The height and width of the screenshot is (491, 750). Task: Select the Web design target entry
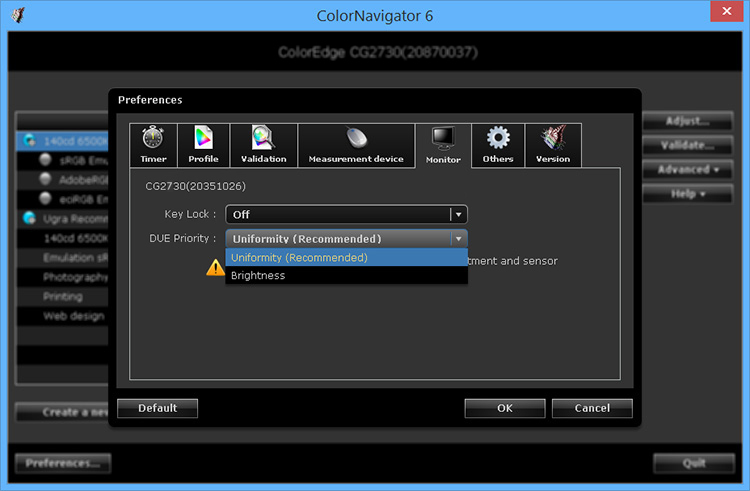coord(63,316)
